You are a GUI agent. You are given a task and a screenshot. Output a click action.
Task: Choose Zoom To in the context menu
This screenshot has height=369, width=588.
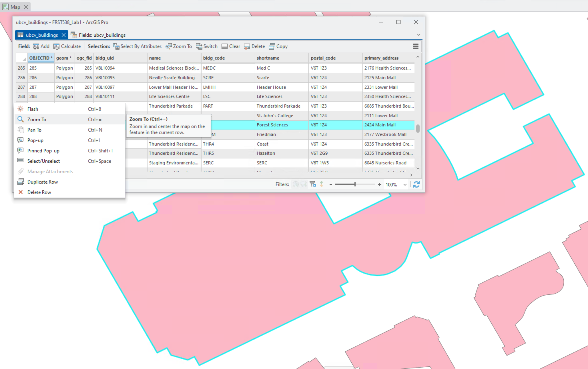point(37,120)
